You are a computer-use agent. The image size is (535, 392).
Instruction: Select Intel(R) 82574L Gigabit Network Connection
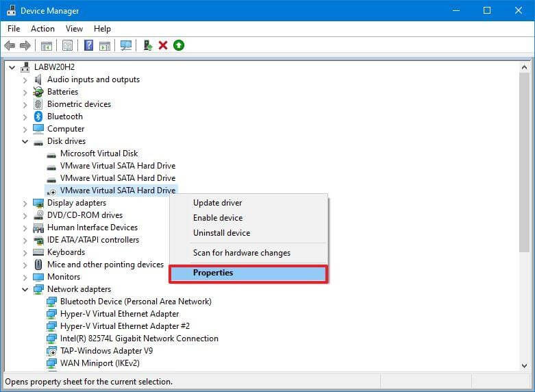(139, 339)
